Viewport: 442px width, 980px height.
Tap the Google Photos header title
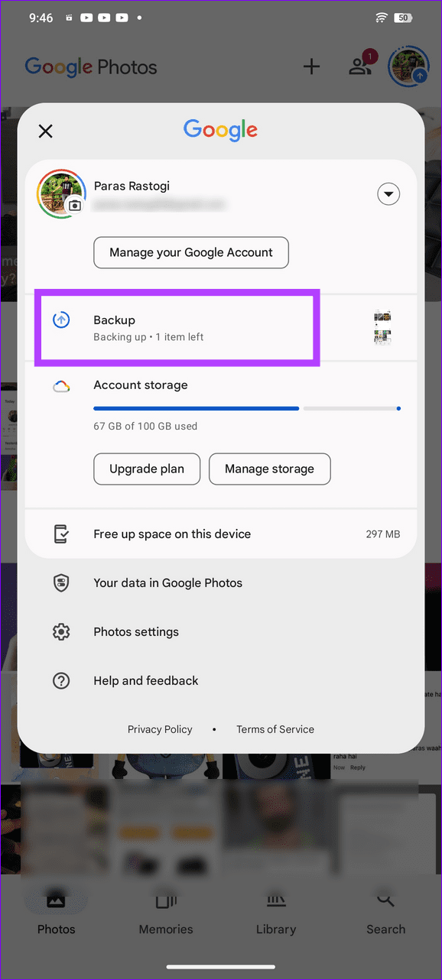(x=91, y=67)
